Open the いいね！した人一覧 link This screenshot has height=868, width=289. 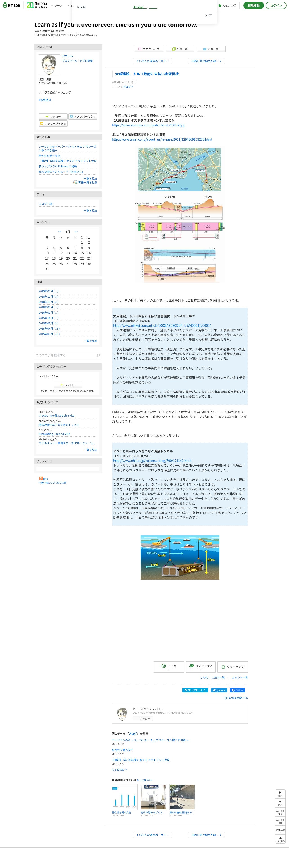tap(213, 678)
